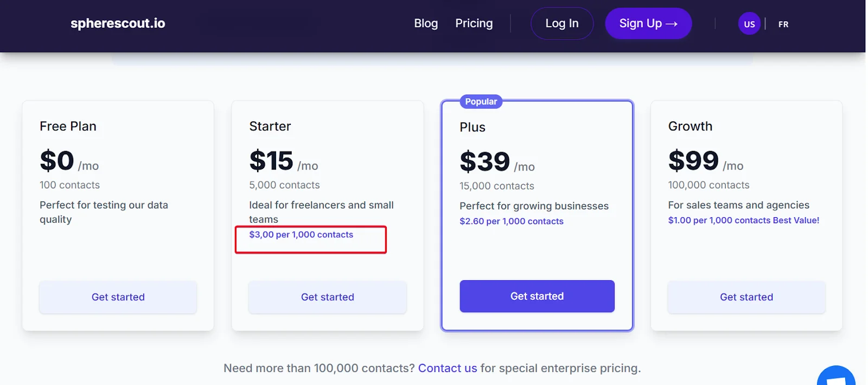Select Get started on the Plus plan
This screenshot has width=868, height=385.
[x=537, y=296]
